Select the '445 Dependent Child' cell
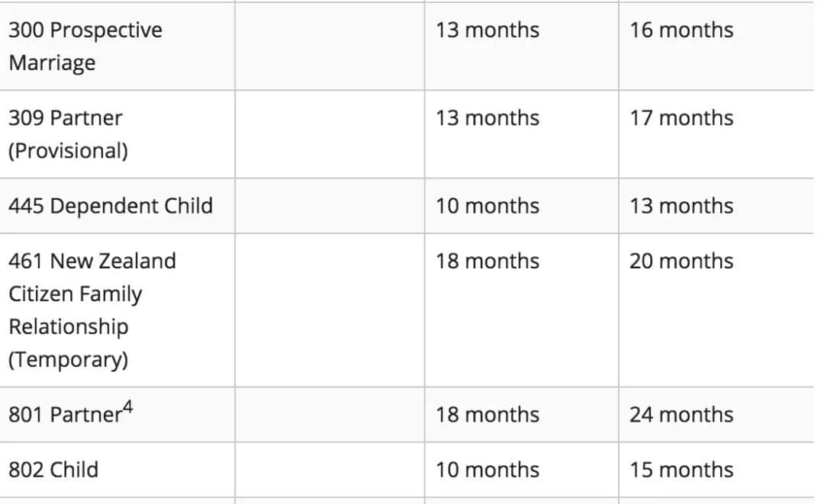Screen dimensions: 824x504 [117, 206]
